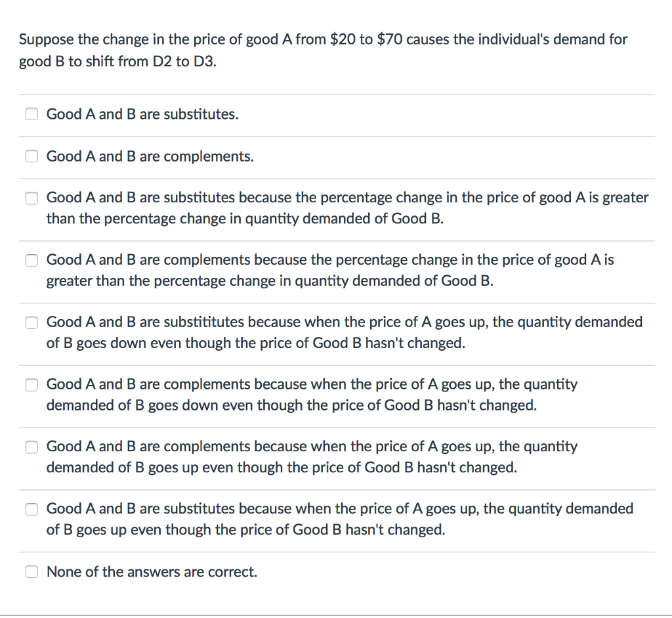Check the misspelled 'substititutes' quantity goes down box
This screenshot has height=618, width=672.
(x=31, y=322)
